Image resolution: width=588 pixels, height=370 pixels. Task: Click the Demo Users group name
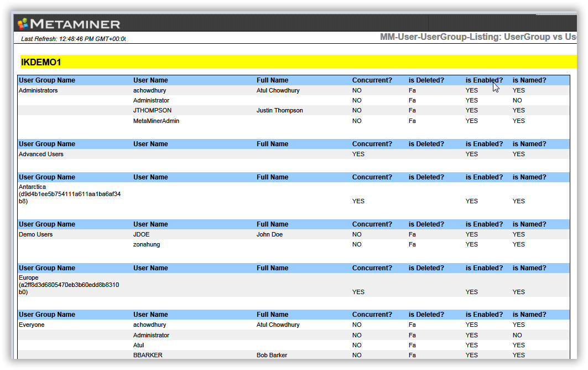click(35, 234)
